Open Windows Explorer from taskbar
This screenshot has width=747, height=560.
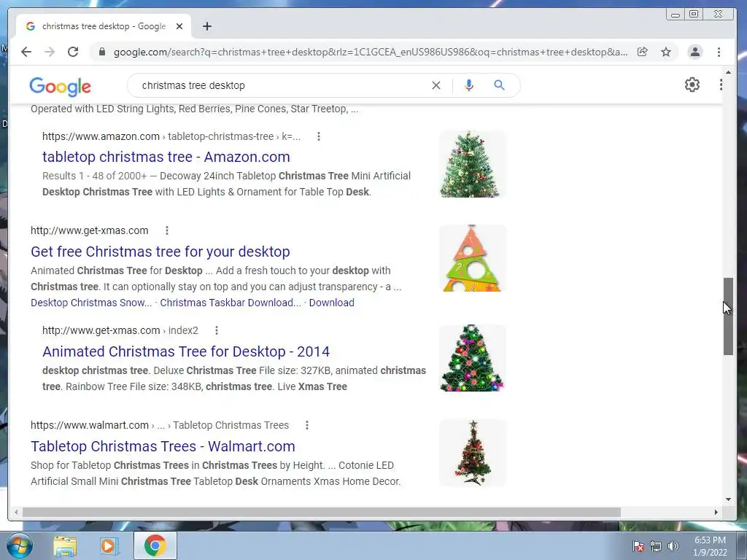[65, 545]
